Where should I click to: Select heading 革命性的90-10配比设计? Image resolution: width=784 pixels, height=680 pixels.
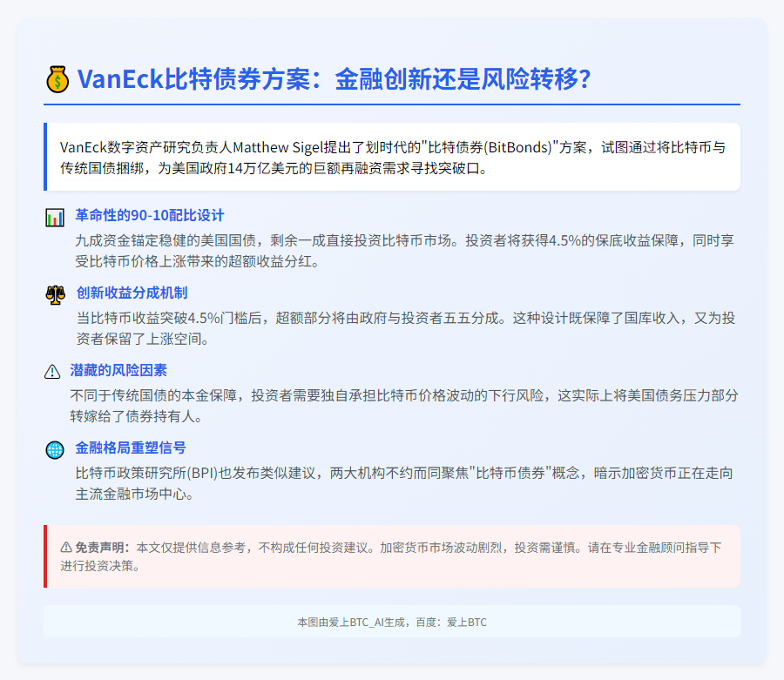[150, 215]
